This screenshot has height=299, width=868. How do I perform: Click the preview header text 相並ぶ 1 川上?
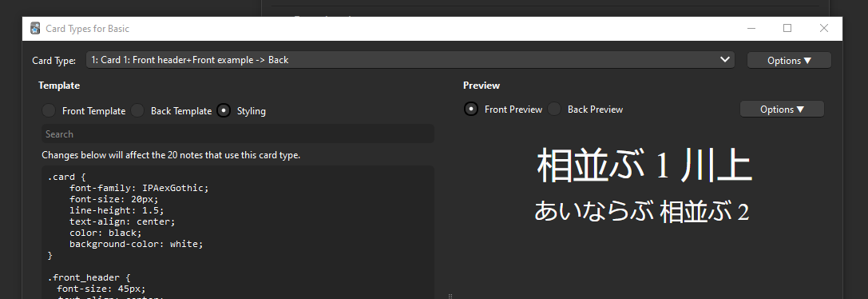[644, 165]
